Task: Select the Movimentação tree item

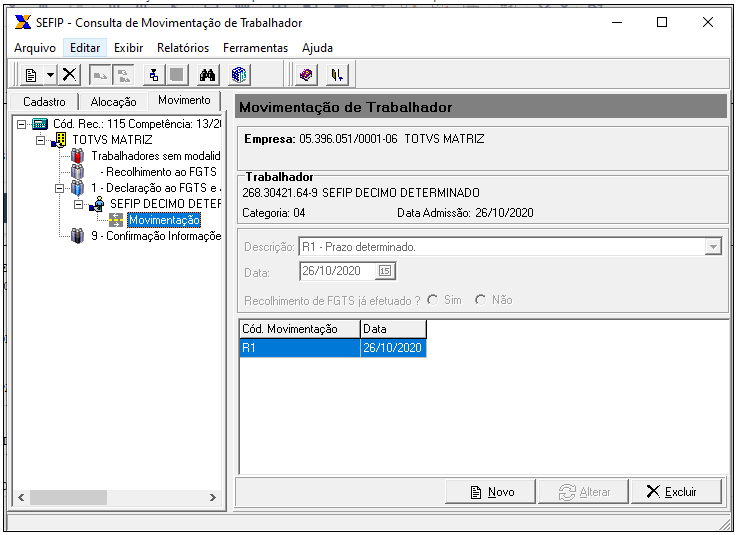Action: point(164,220)
